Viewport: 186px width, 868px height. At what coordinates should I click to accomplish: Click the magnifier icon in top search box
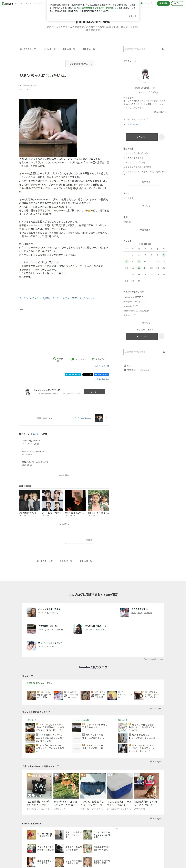(x=163, y=49)
